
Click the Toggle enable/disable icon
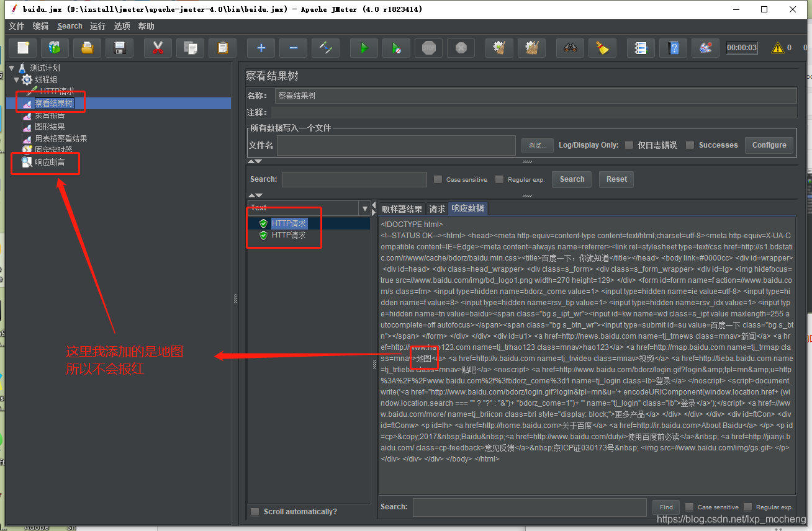[326, 48]
